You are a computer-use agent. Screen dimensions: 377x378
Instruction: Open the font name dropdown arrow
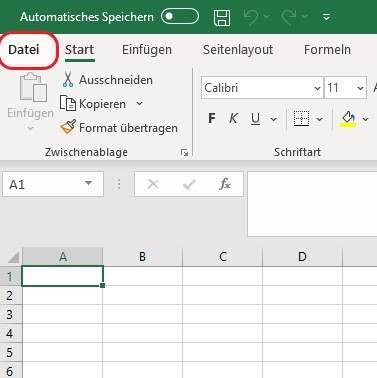(318, 88)
